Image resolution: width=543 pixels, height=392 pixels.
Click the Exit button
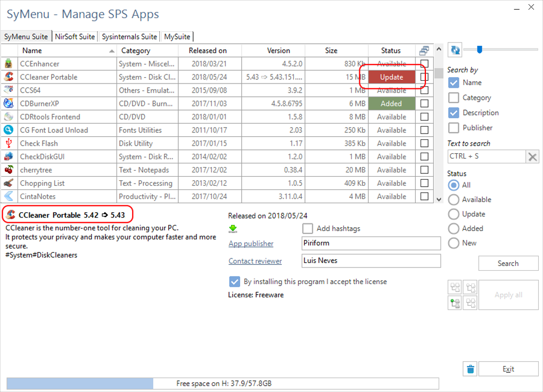click(x=508, y=369)
